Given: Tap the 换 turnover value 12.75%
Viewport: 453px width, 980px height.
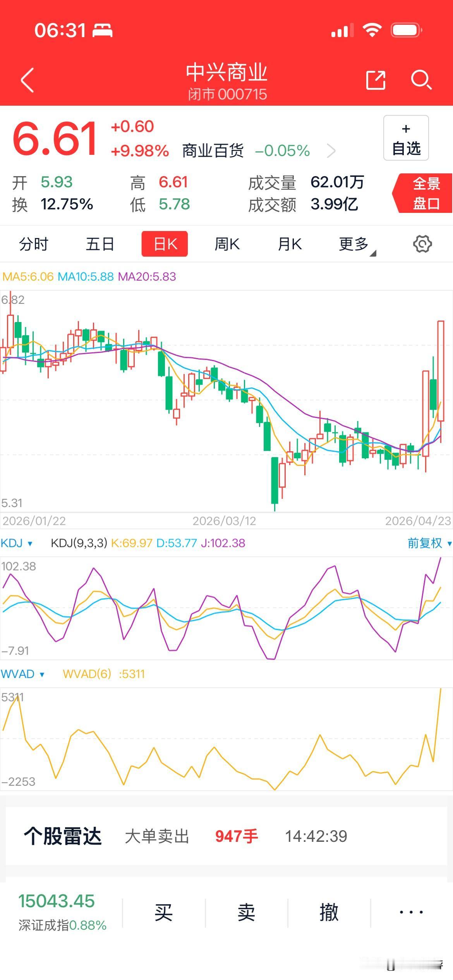Looking at the screenshot, I should [x=67, y=204].
